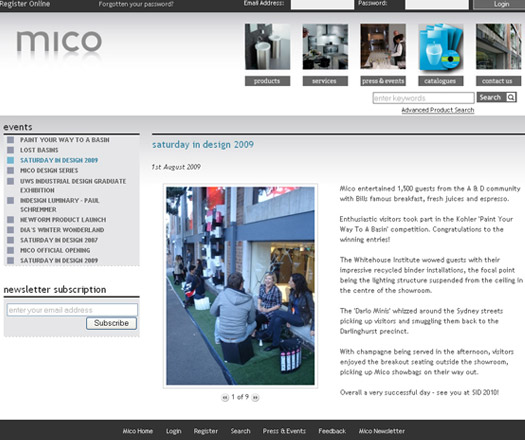Select Paint Your Way To A Basin event
This screenshot has height=440, width=525.
65,140
